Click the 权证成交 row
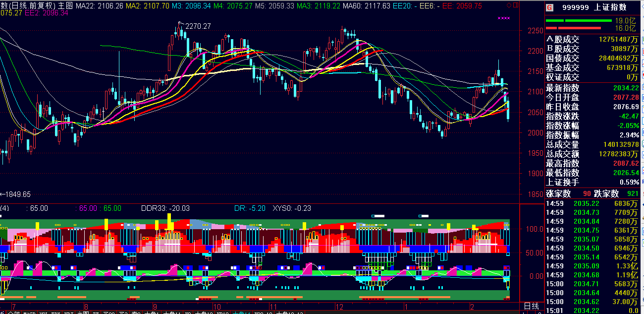Viewport: 644px width, 314px height. pos(592,77)
